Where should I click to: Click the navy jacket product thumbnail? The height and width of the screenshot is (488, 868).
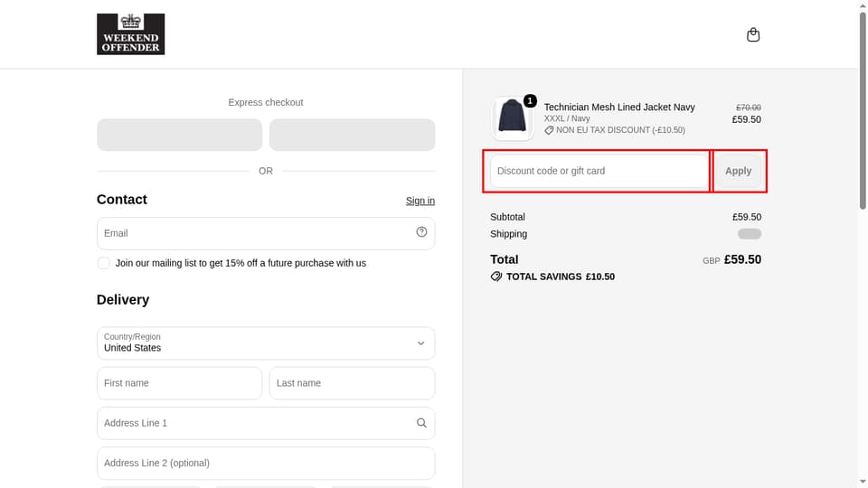512,117
